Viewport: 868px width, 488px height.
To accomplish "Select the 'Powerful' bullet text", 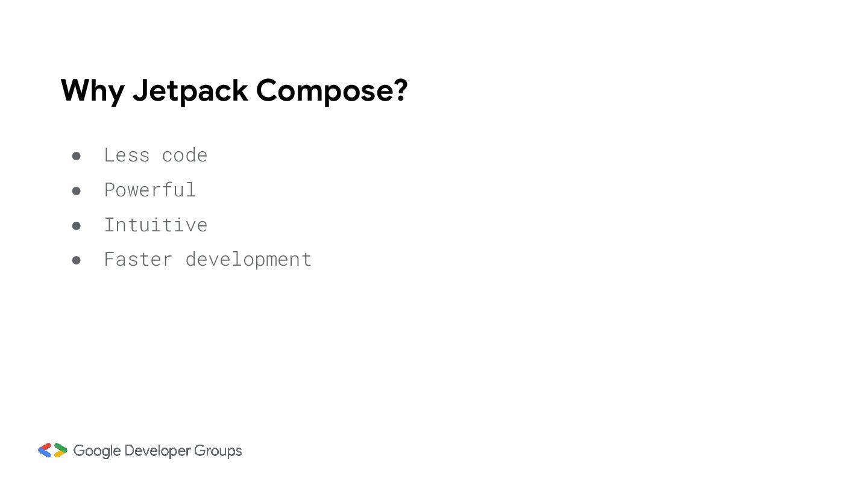I will click(x=150, y=190).
